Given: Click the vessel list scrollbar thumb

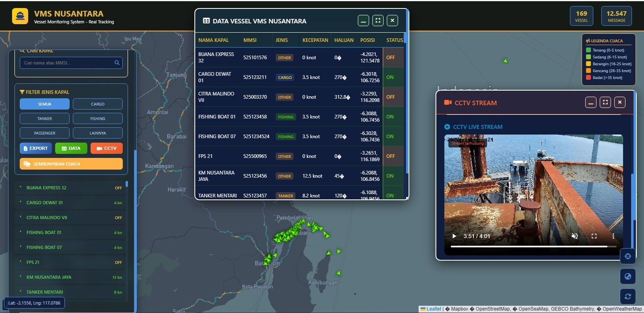Looking at the screenshot, I should (127, 184).
